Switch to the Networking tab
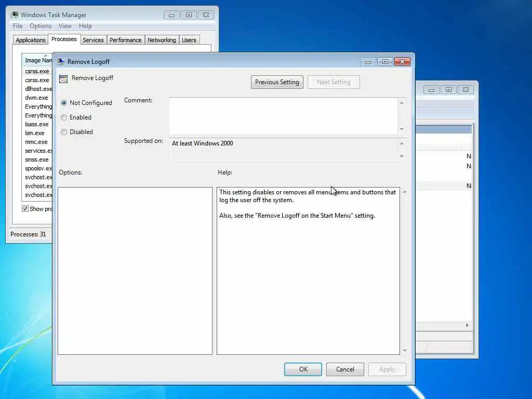532x399 pixels. [162, 40]
